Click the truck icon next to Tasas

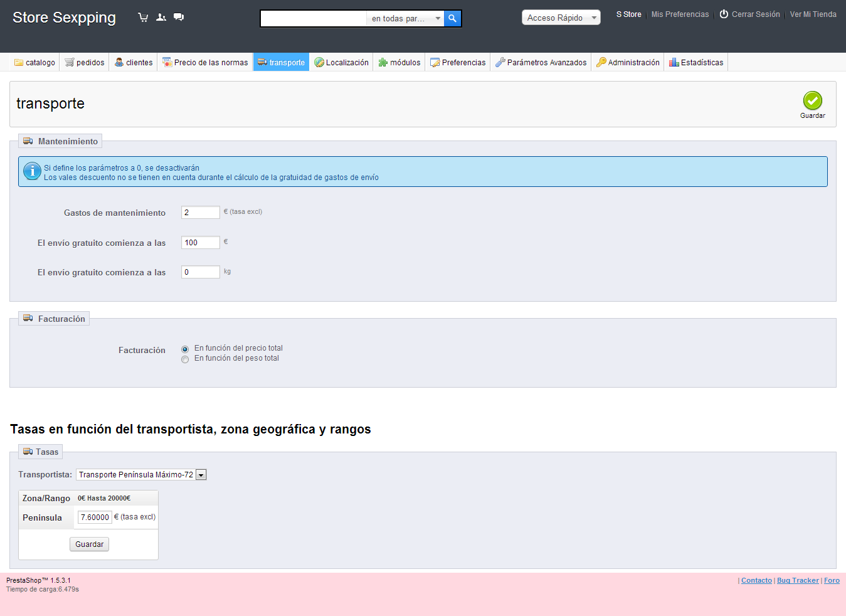28,452
